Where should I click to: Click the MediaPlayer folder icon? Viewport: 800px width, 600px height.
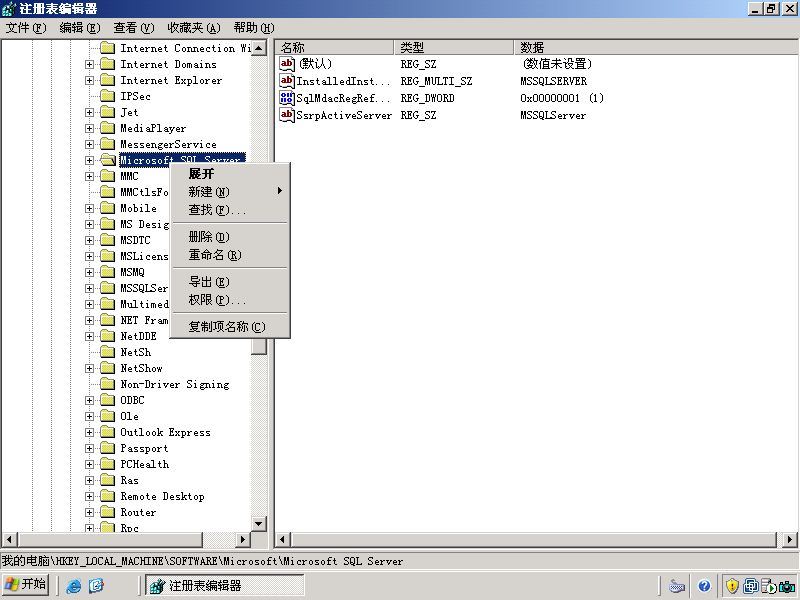[107, 128]
